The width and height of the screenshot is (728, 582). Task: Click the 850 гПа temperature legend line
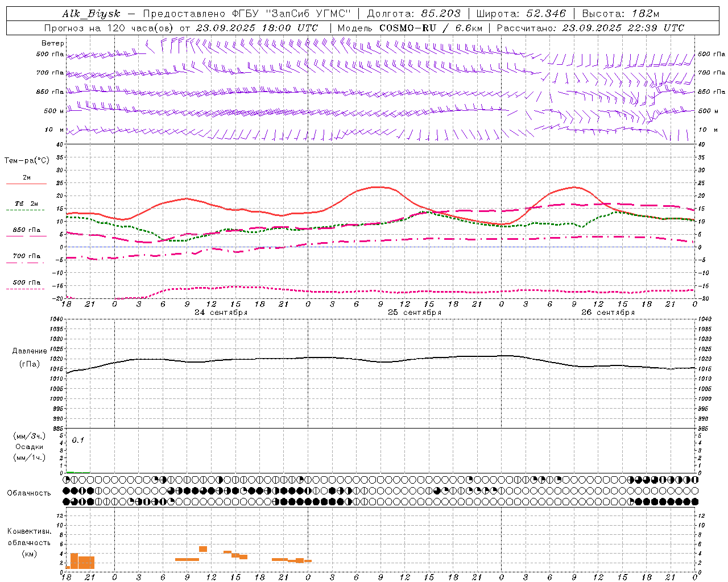point(26,236)
